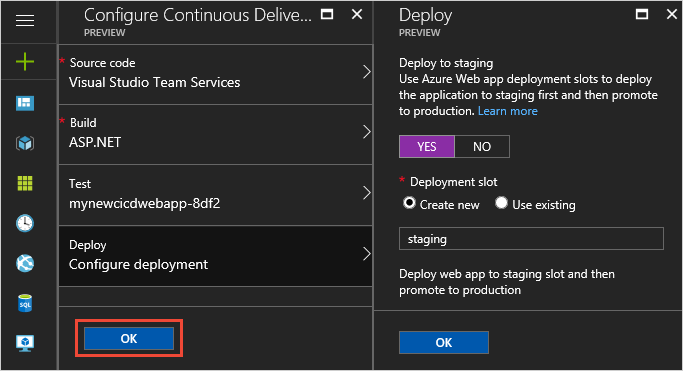Open Deploy Configure deployment step

[x=216, y=256]
